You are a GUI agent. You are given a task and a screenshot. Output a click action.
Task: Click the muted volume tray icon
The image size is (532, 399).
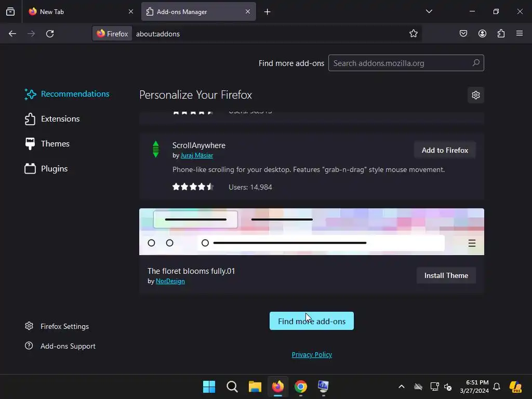point(448,387)
